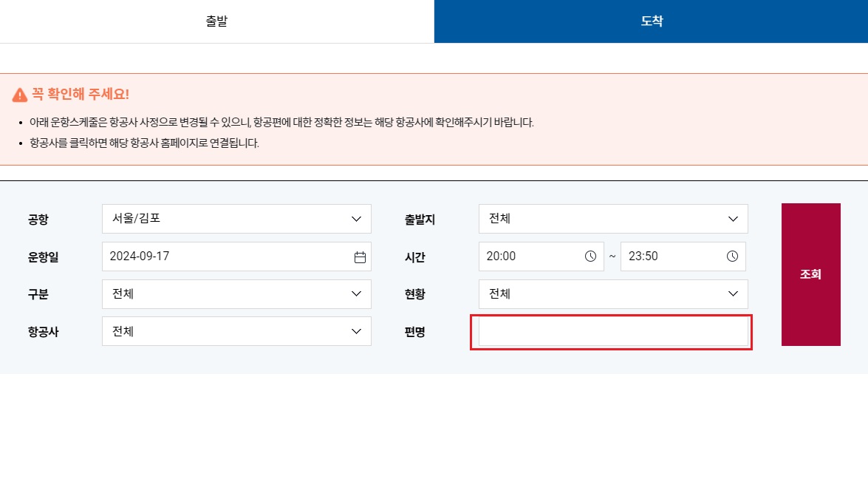Open the calendar icon for 운항일
The height and width of the screenshot is (479, 868).
(x=360, y=256)
